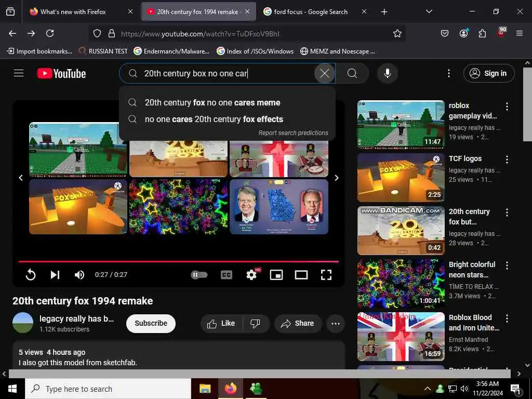Show site security padlock info

coord(112,33)
